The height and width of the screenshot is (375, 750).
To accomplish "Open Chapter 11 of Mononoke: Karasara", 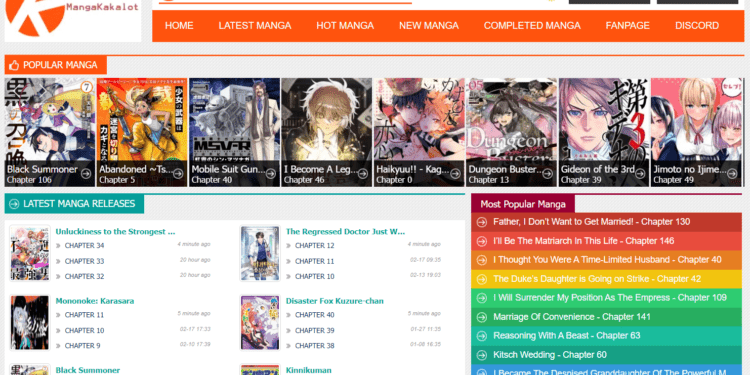I will 84,315.
